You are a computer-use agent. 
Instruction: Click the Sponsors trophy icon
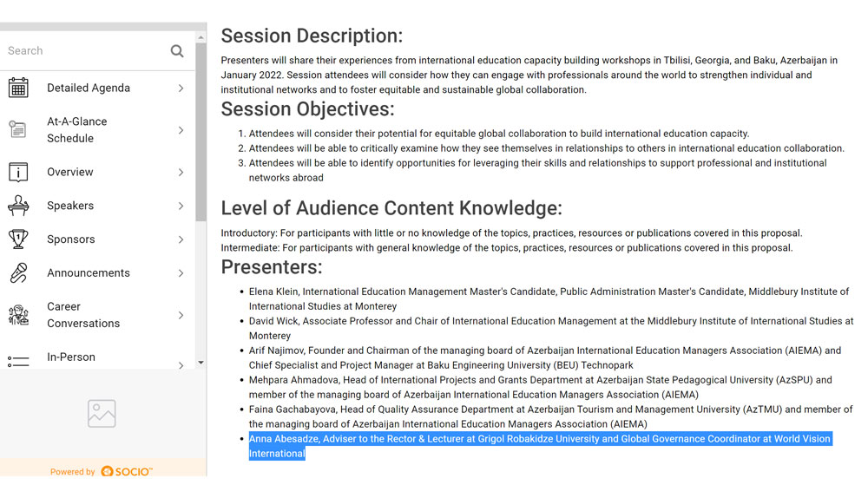pyautogui.click(x=18, y=239)
